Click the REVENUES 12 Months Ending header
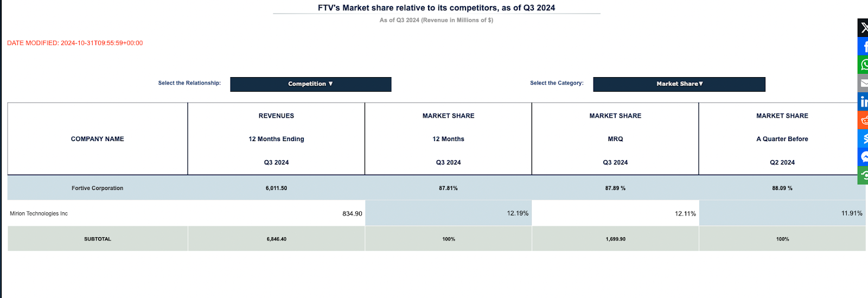Screen dimensions: 868x298 click(276, 139)
